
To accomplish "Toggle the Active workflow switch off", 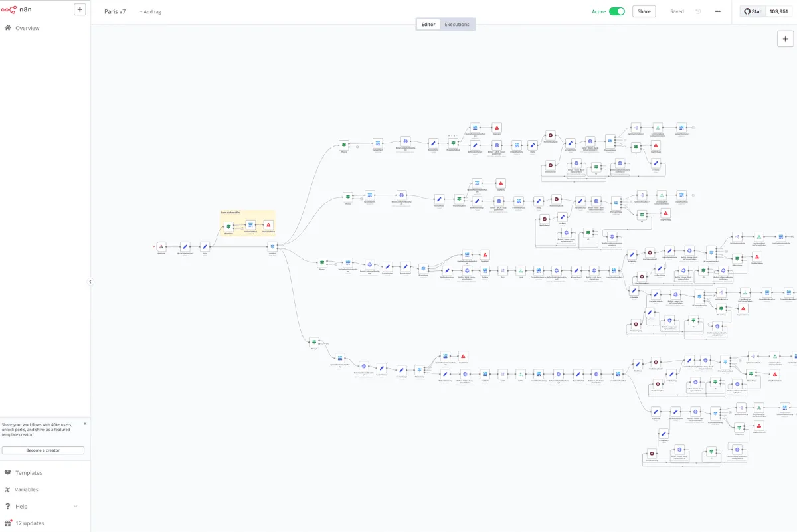I will [x=617, y=11].
